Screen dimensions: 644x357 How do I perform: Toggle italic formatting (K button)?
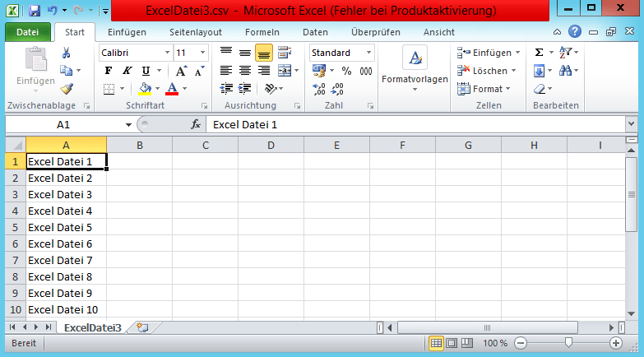pyautogui.click(x=127, y=71)
